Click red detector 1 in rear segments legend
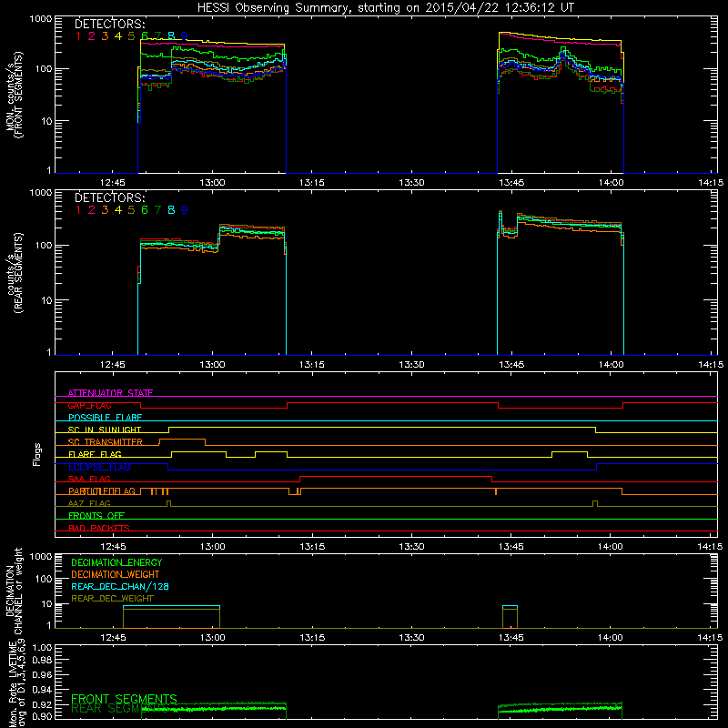The height and width of the screenshot is (728, 728). coord(78,210)
